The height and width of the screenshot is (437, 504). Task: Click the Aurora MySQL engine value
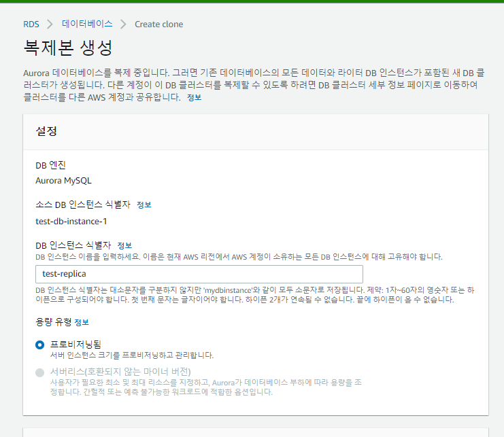tap(64, 181)
